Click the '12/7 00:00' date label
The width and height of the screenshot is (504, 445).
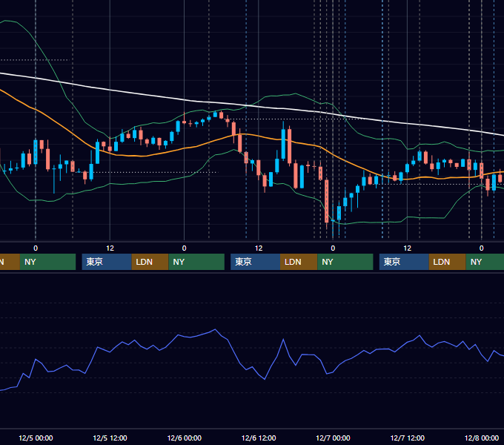point(333,438)
